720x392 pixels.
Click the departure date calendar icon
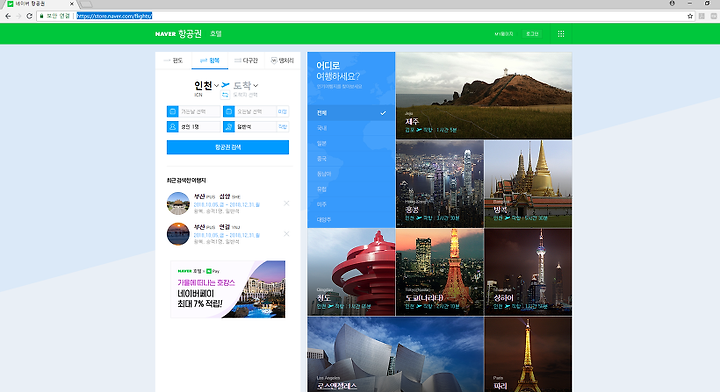[173, 112]
